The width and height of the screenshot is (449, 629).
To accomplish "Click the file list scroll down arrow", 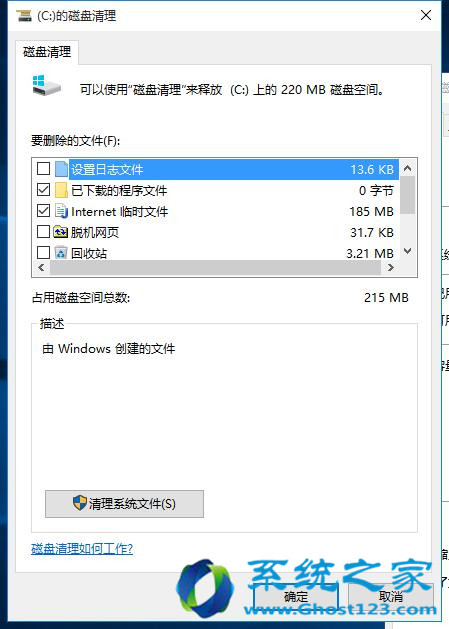I will [408, 252].
